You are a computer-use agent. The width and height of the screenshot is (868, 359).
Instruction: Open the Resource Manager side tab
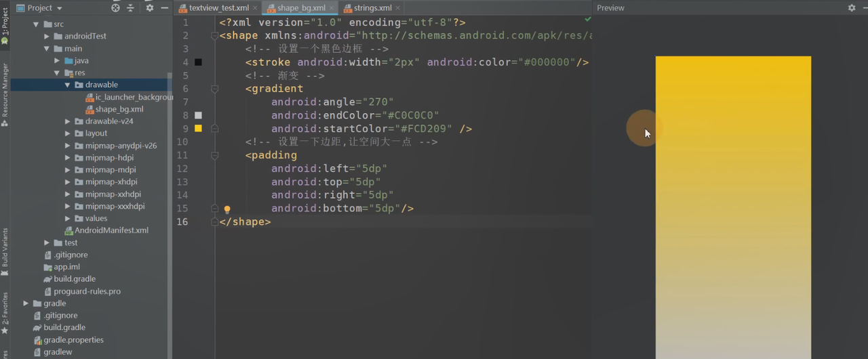(5, 95)
